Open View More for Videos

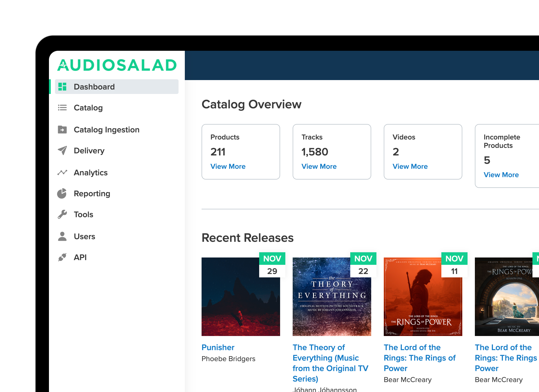410,166
